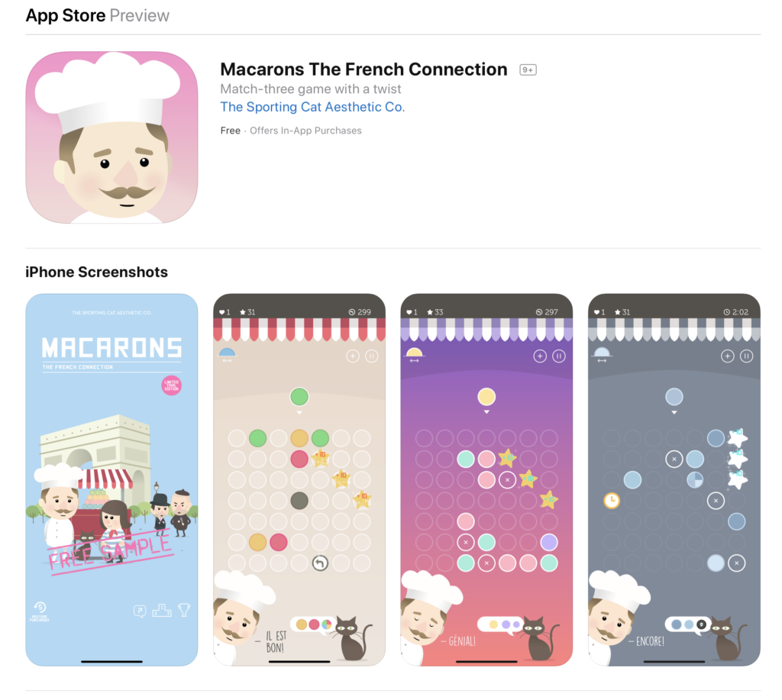Open the blue Macarons title screenshot

[111, 479]
